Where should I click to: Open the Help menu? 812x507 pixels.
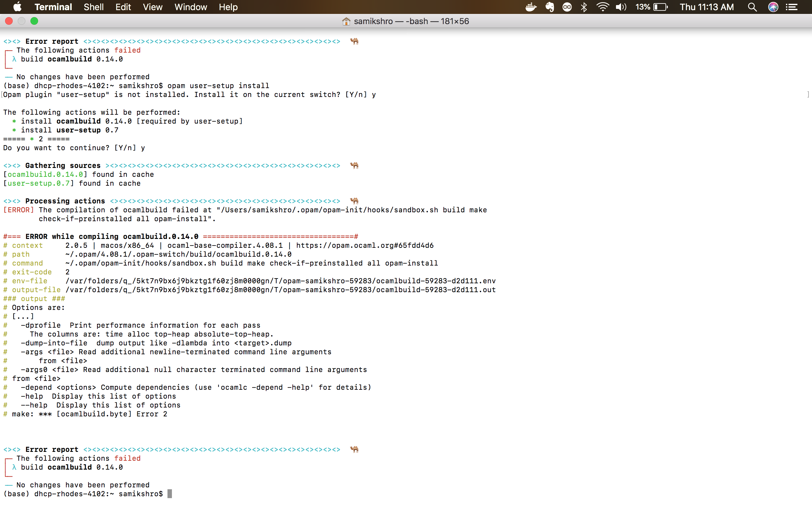pyautogui.click(x=228, y=7)
